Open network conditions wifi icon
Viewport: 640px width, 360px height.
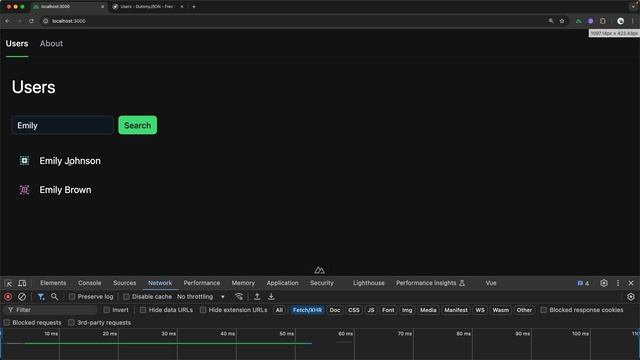(239, 297)
